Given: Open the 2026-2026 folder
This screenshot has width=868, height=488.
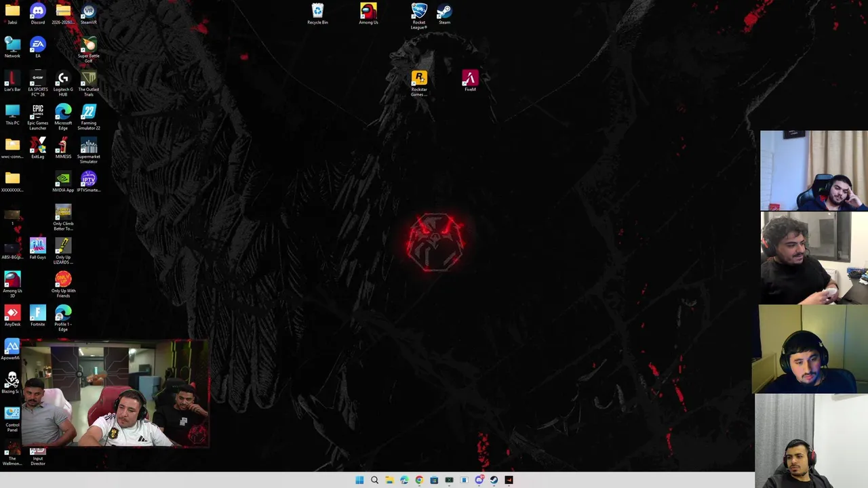Looking at the screenshot, I should pyautogui.click(x=63, y=14).
